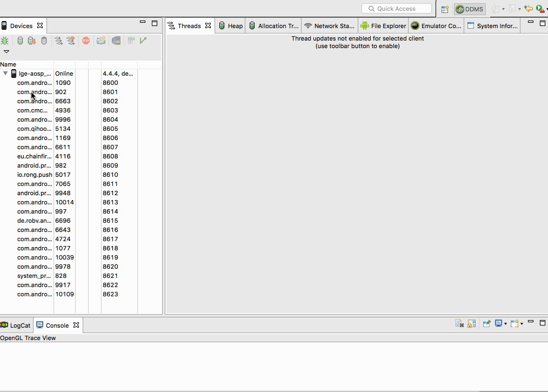
Task: Click the Online status cell
Action: pyautogui.click(x=64, y=74)
